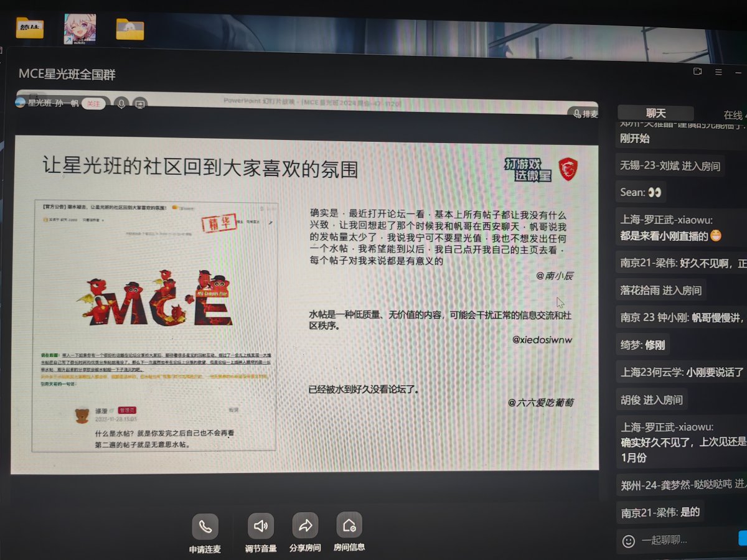Click the recording camera icon in title bar
The image size is (747, 560).
pos(698,72)
